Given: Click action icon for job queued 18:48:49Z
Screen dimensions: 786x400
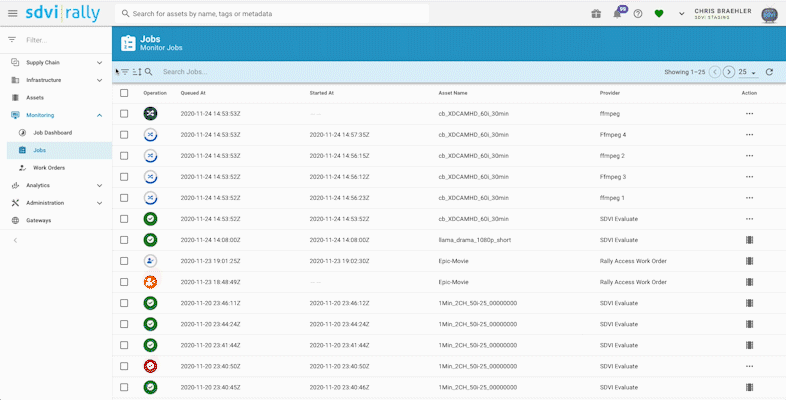Looking at the screenshot, I should [749, 282].
